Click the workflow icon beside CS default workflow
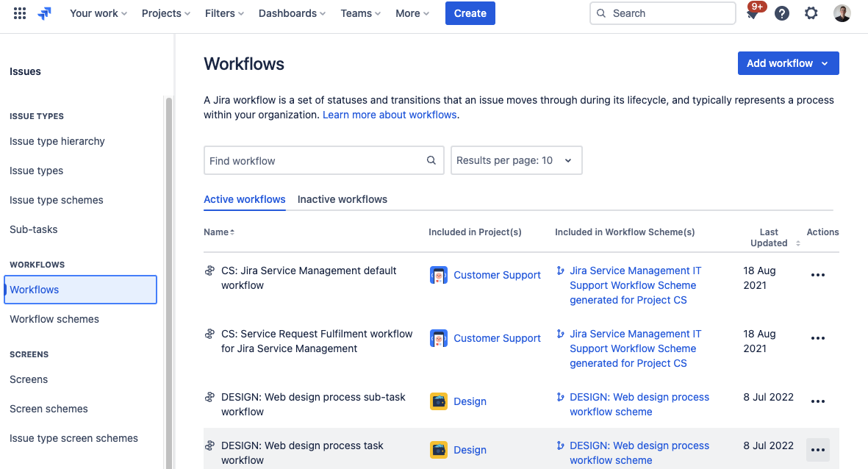 point(209,271)
